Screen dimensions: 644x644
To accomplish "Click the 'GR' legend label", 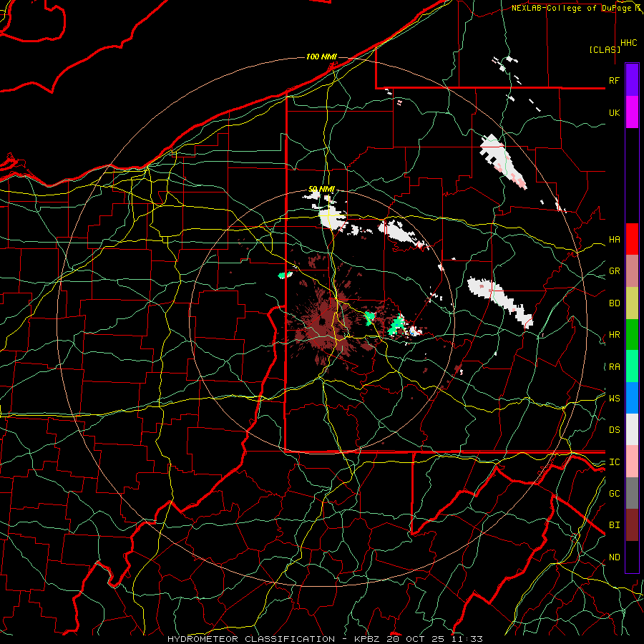I will pos(614,271).
